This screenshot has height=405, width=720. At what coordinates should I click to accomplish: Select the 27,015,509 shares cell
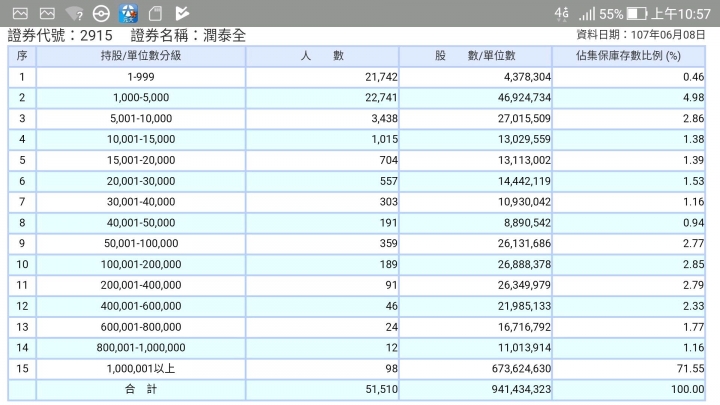point(476,118)
